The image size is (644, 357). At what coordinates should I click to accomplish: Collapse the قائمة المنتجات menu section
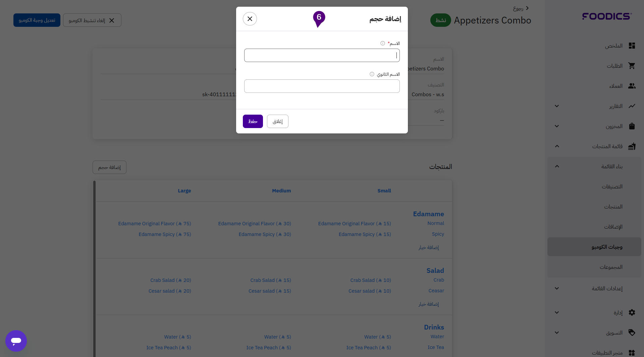(x=557, y=146)
